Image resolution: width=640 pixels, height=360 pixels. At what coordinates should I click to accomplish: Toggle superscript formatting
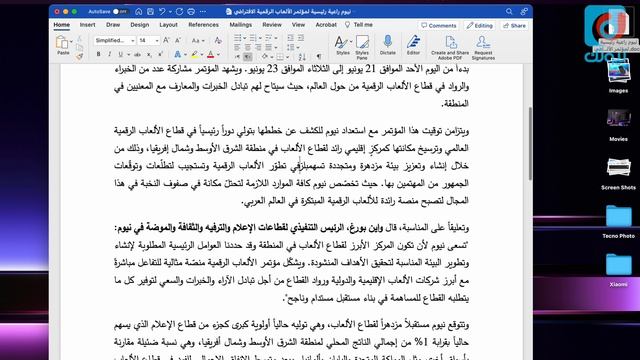tap(160, 54)
